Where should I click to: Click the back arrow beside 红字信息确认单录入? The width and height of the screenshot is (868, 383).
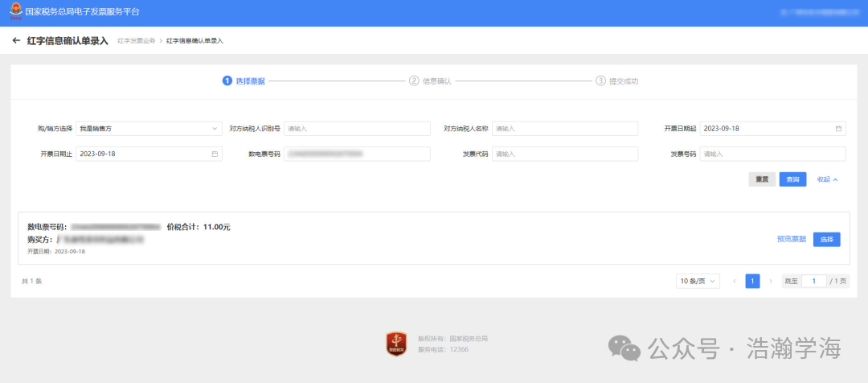click(x=16, y=41)
